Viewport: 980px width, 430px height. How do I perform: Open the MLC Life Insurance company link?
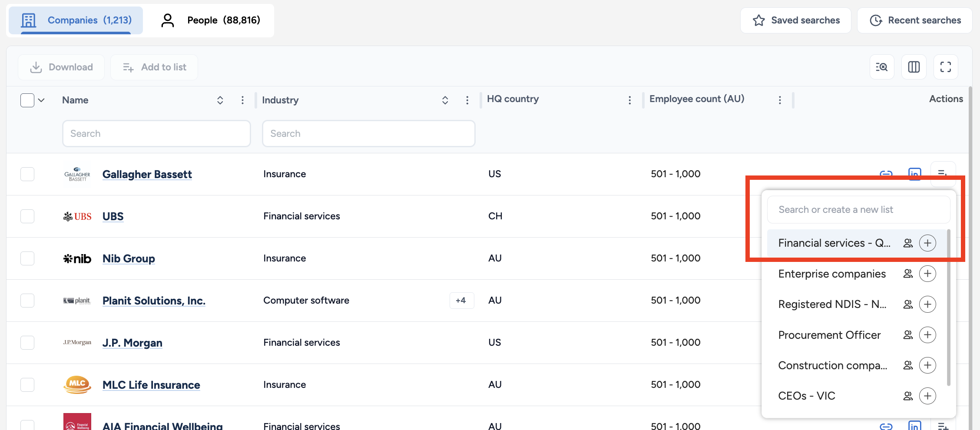coord(151,385)
